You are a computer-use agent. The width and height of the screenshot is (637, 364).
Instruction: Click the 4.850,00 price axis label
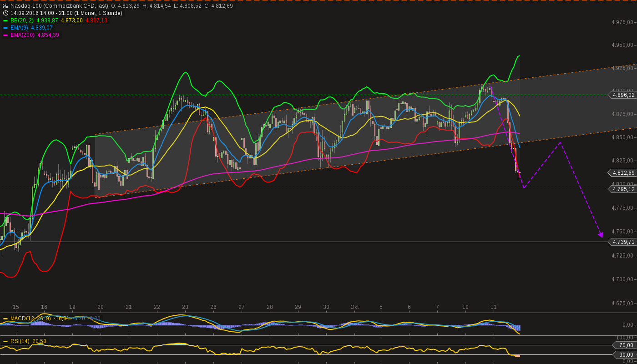622,137
